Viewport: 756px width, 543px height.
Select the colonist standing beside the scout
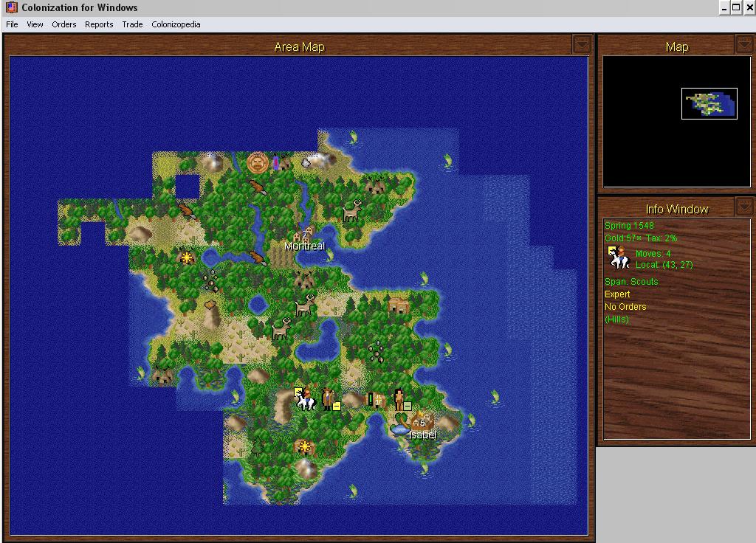click(330, 399)
